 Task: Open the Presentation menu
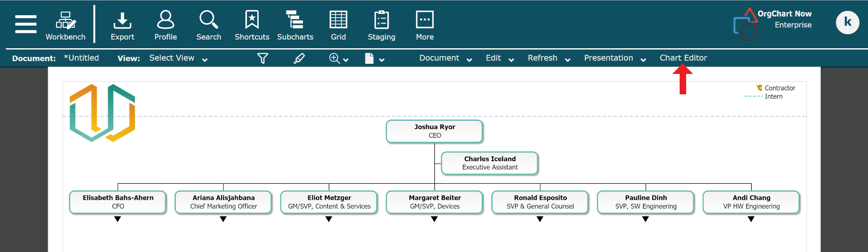[x=615, y=58]
